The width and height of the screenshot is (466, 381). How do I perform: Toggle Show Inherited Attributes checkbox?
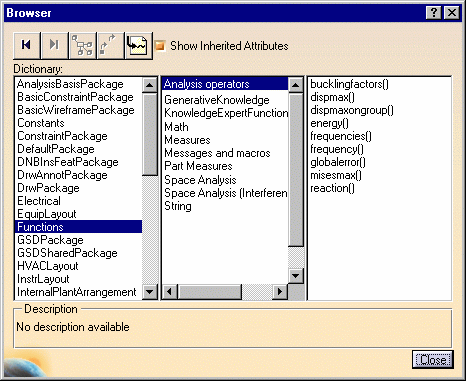[160, 46]
